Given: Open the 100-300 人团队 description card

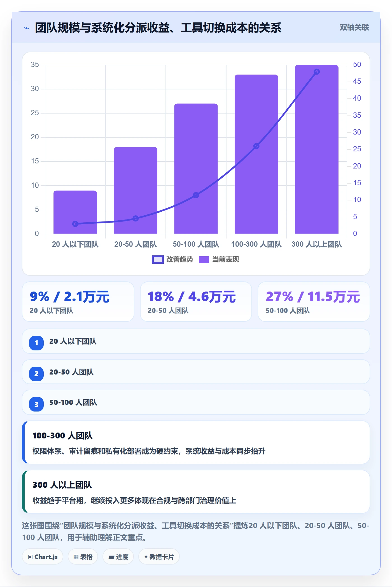Looking at the screenshot, I should pyautogui.click(x=196, y=442).
